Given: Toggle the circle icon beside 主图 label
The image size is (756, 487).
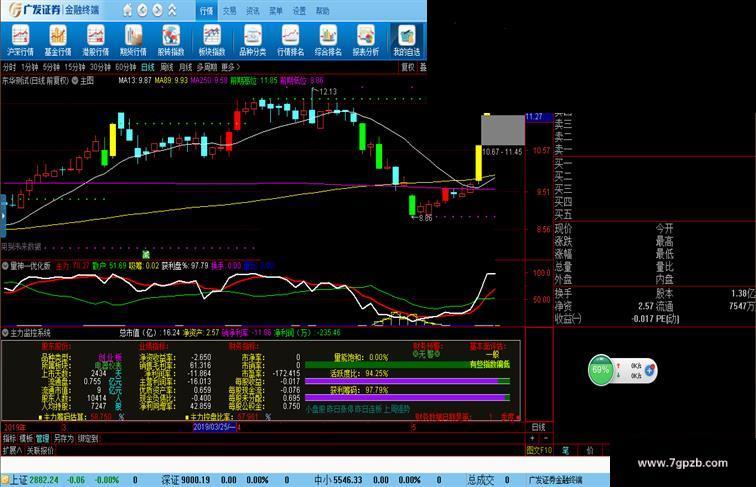Looking at the screenshot, I should pos(75,81).
